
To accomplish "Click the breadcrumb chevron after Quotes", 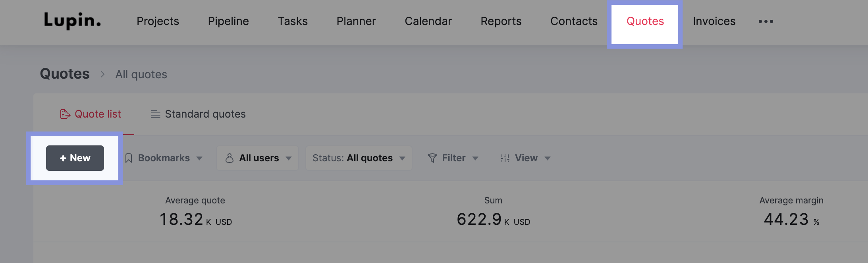I will pos(102,74).
